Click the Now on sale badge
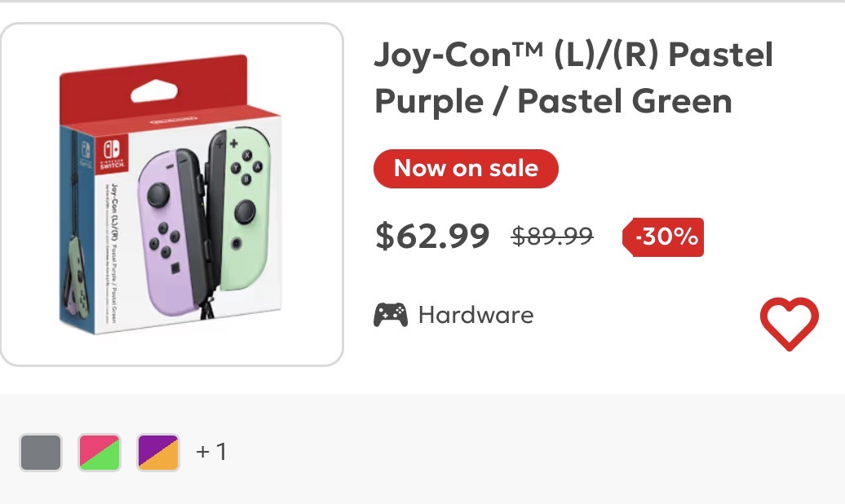 coord(466,169)
